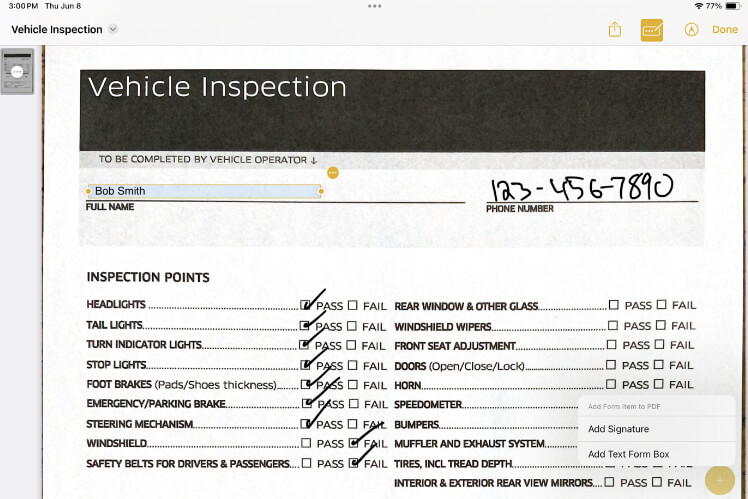The height and width of the screenshot is (499, 748).
Task: Tap the Done button
Action: click(x=725, y=30)
